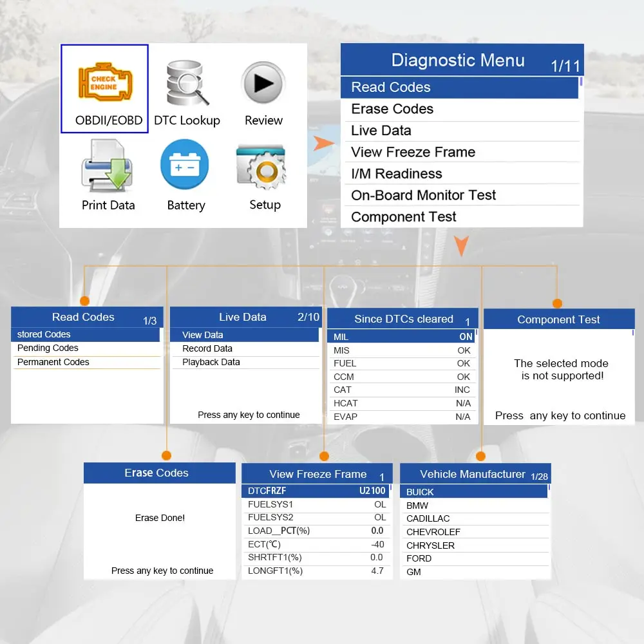644x644 pixels.
Task: Click Erase Done! message
Action: [x=160, y=518]
